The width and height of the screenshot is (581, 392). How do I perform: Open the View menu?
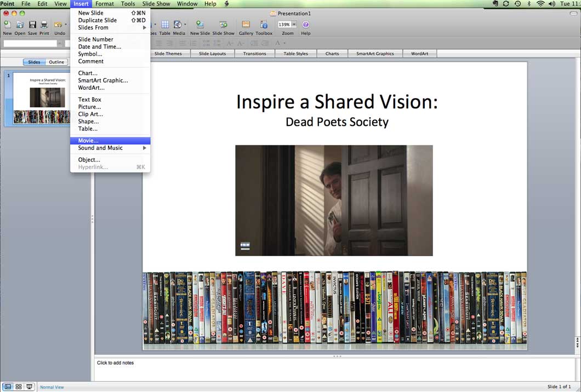(60, 4)
